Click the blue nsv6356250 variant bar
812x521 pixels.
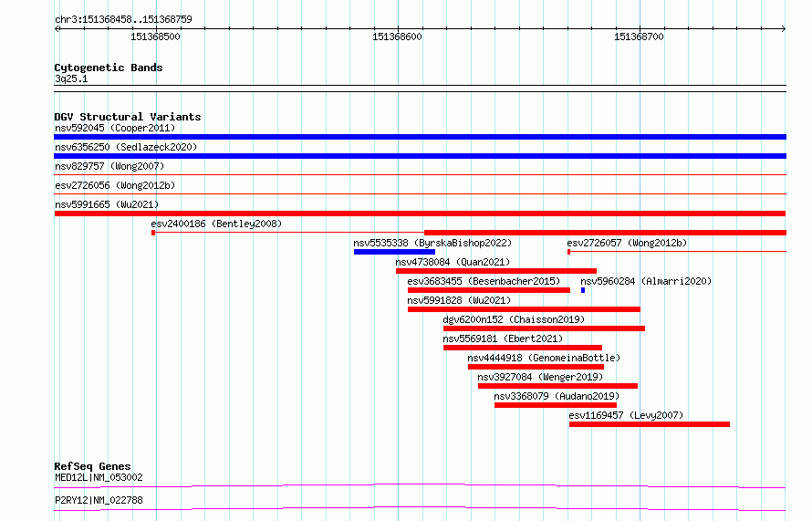(420, 156)
